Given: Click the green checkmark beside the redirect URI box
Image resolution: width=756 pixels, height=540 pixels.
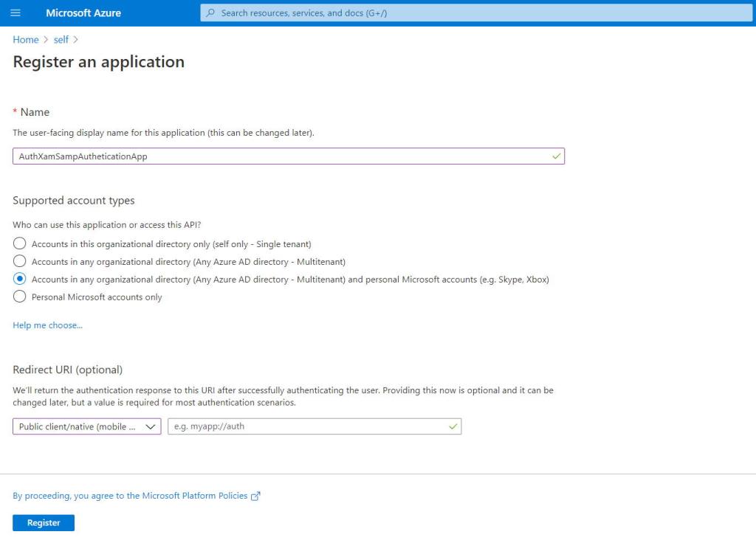Looking at the screenshot, I should tap(452, 426).
